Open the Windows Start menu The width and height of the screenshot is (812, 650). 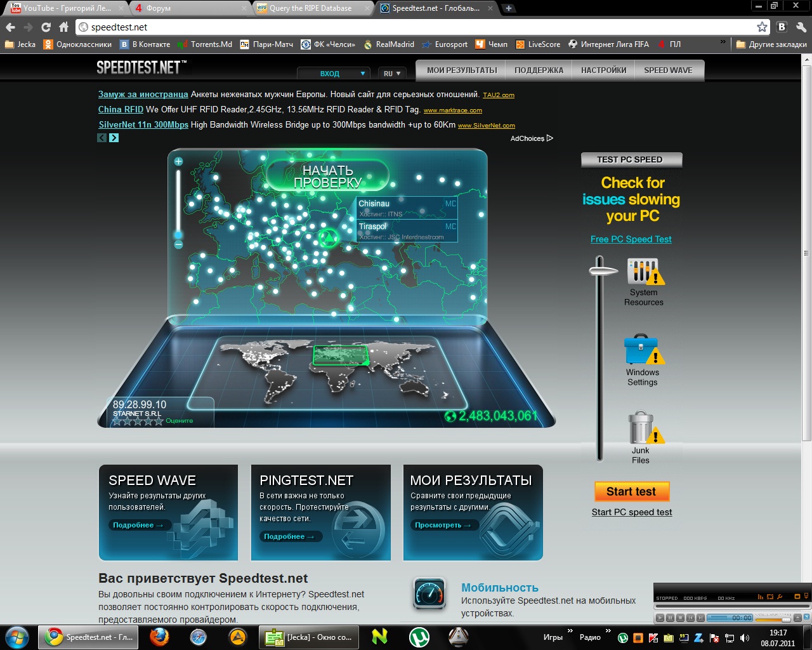17,637
